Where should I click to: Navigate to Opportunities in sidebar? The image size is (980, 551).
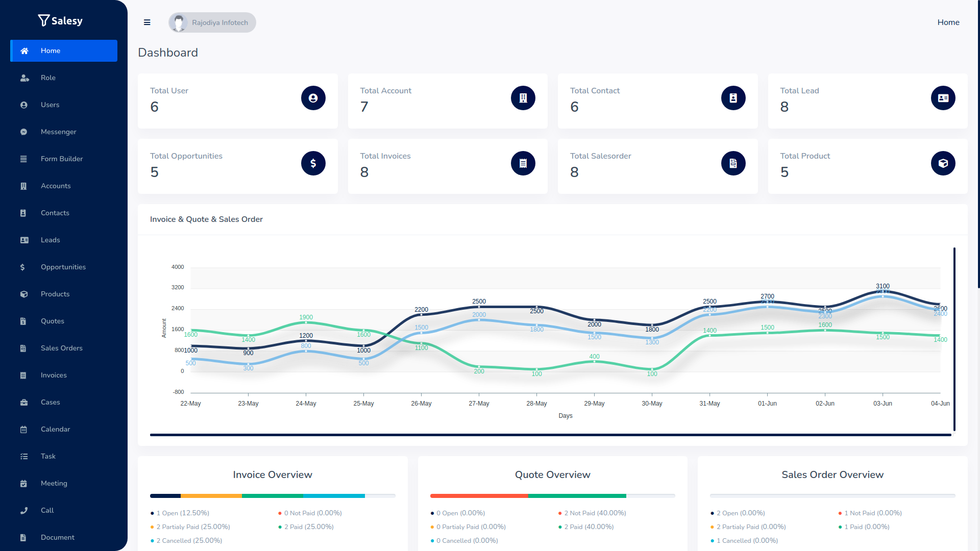(x=63, y=267)
